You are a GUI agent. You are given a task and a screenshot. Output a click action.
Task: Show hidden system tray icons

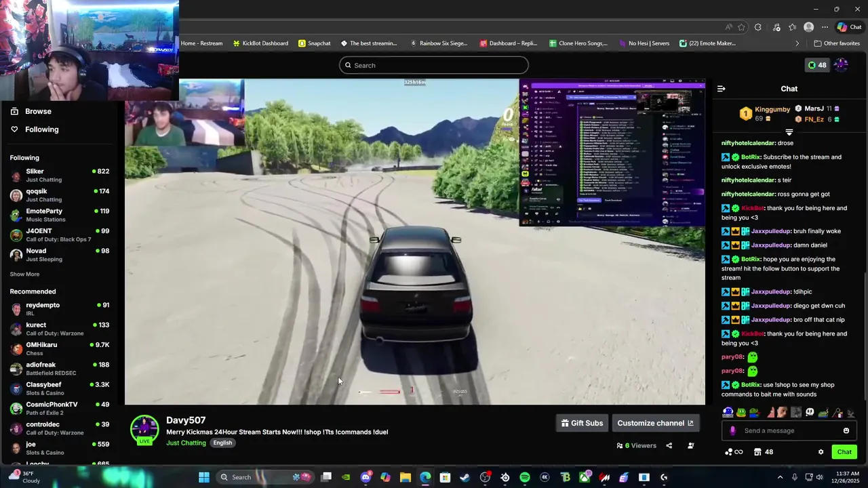780,477
